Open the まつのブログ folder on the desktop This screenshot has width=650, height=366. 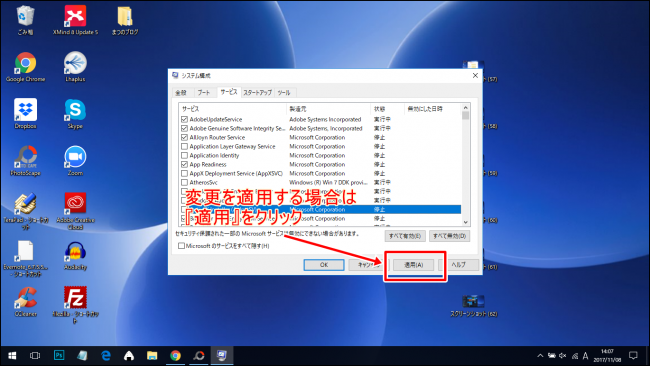(125, 20)
